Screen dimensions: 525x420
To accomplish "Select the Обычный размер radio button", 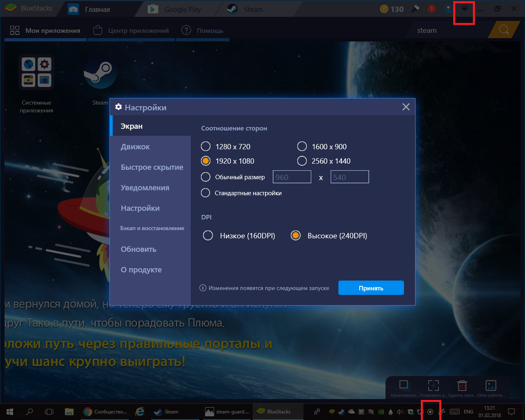I will pos(206,177).
